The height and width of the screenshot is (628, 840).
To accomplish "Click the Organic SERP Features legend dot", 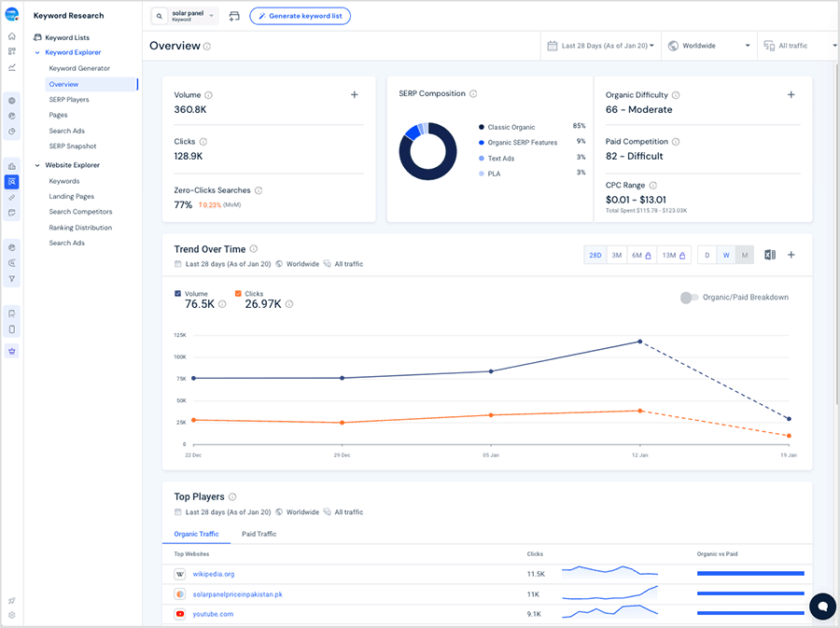I will tap(481, 143).
